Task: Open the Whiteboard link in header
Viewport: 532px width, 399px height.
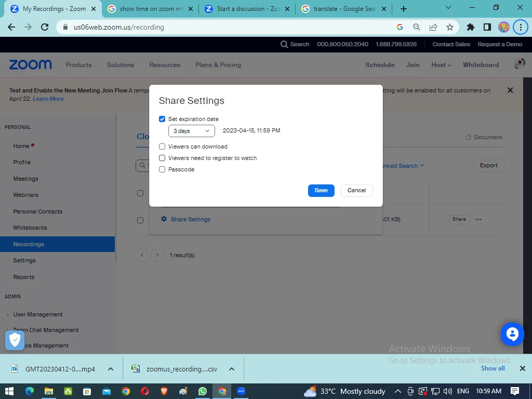Action: pos(481,65)
